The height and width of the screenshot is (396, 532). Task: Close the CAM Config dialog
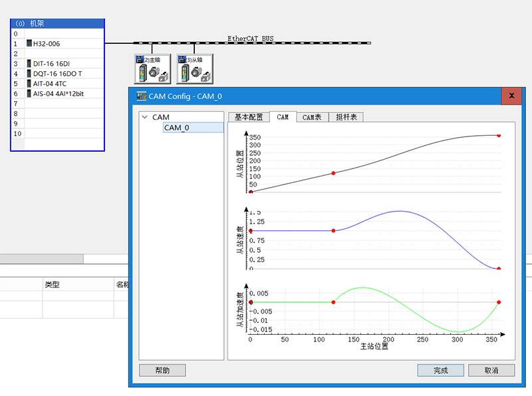click(511, 96)
